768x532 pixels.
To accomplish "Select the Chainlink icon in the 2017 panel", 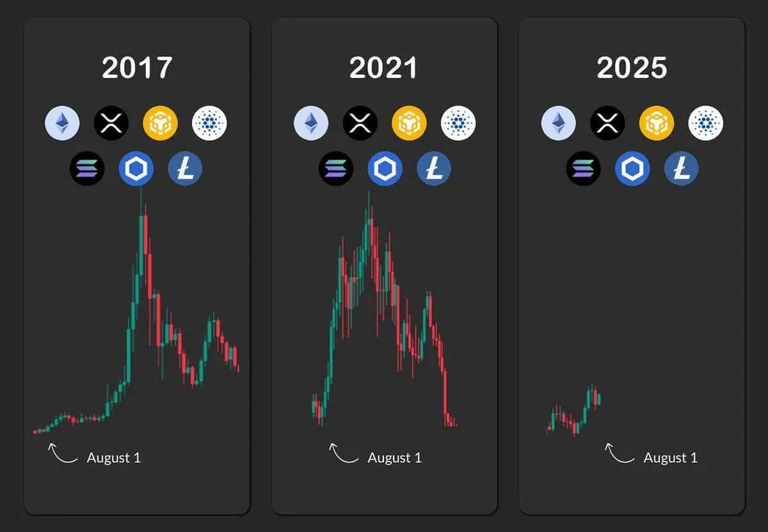I will (x=136, y=169).
